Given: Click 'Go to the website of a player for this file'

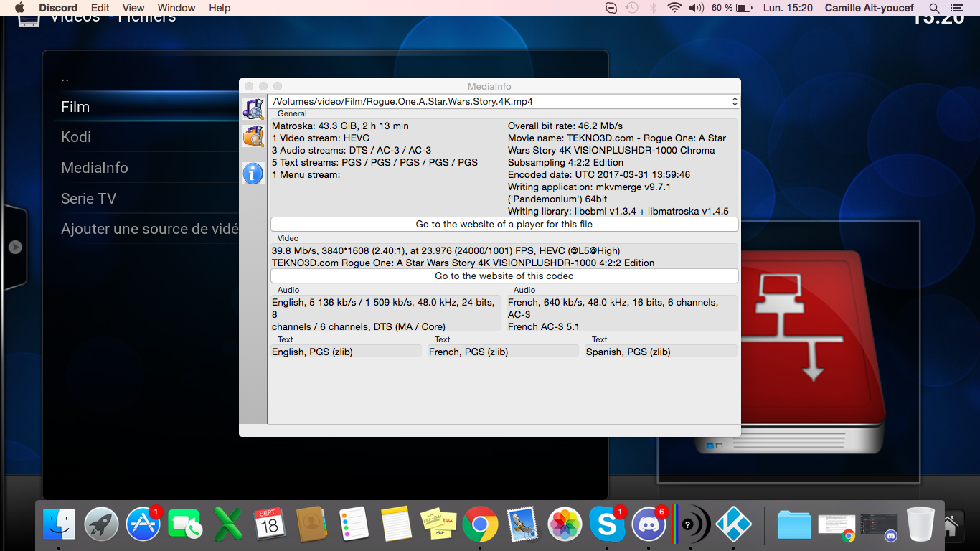Looking at the screenshot, I should [504, 225].
